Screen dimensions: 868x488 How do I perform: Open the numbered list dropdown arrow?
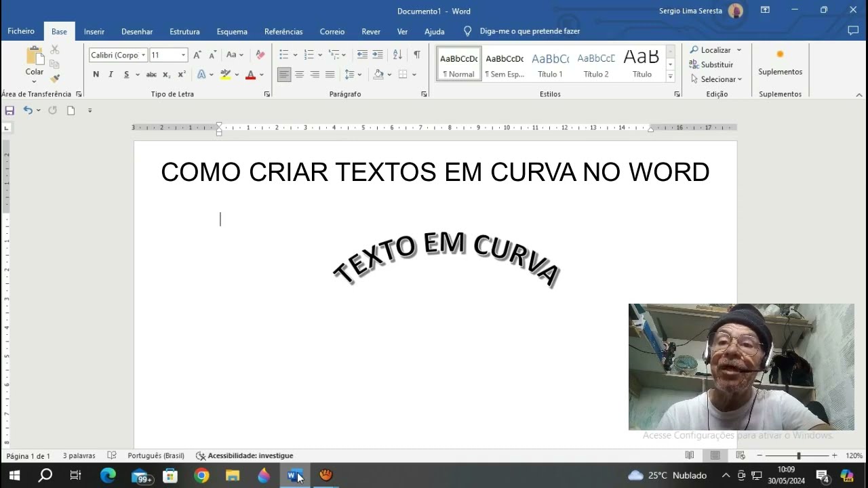320,55
